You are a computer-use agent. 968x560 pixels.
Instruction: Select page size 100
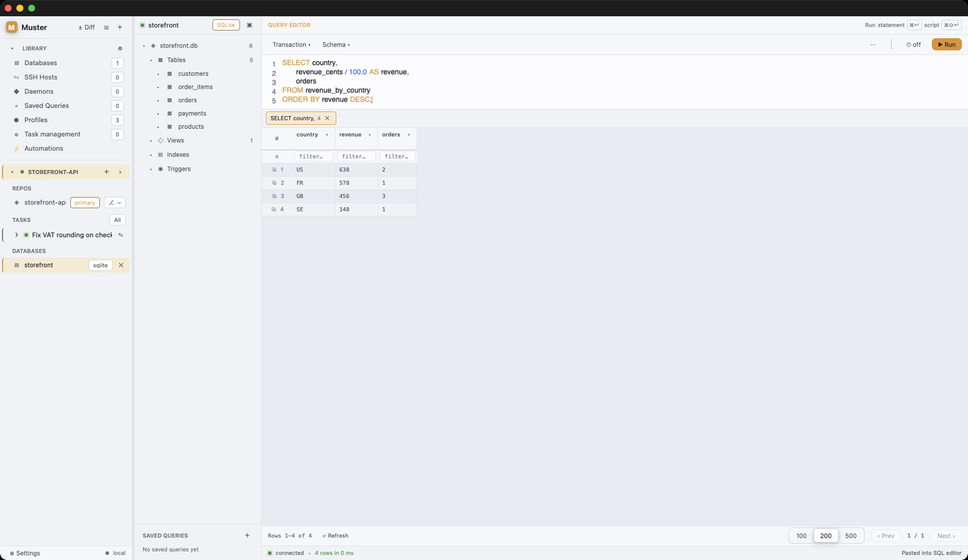click(801, 536)
